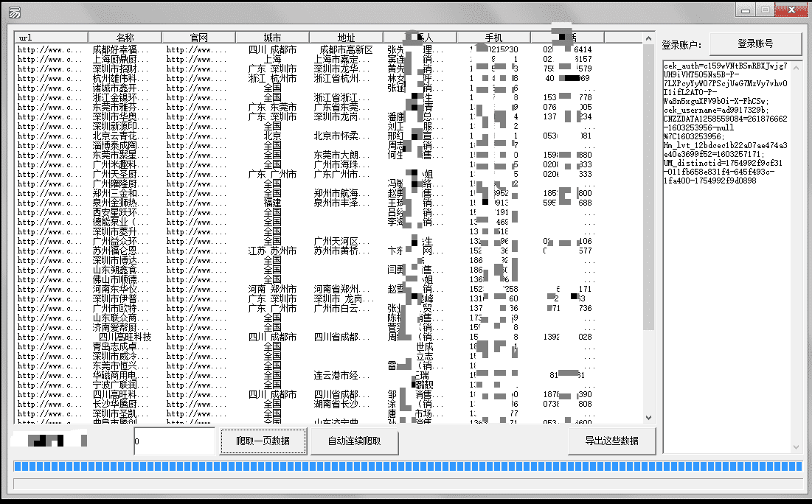Start 自动连续爬取 auto crawling
The image size is (812, 504).
pos(354,441)
